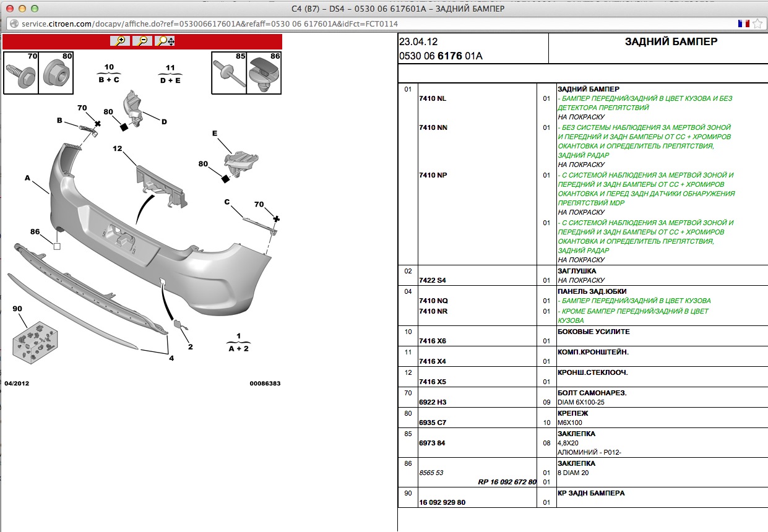The width and height of the screenshot is (768, 532).
Task: Click the 11 D + E group label
Action: 170,73
